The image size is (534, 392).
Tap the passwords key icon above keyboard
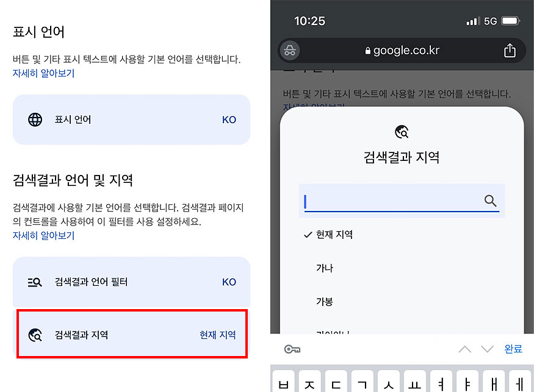pos(292,349)
